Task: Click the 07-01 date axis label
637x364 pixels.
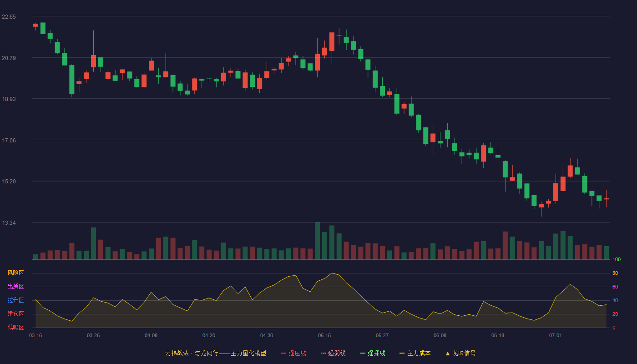Action: tap(556, 335)
